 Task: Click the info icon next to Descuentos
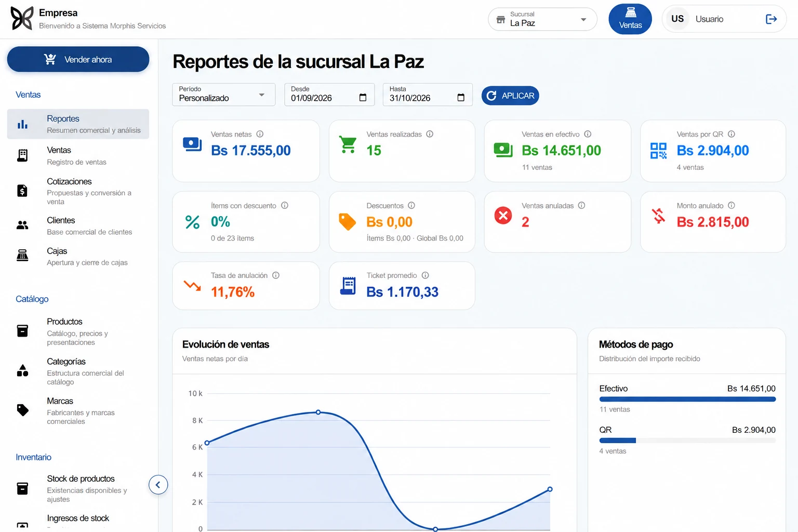(411, 205)
